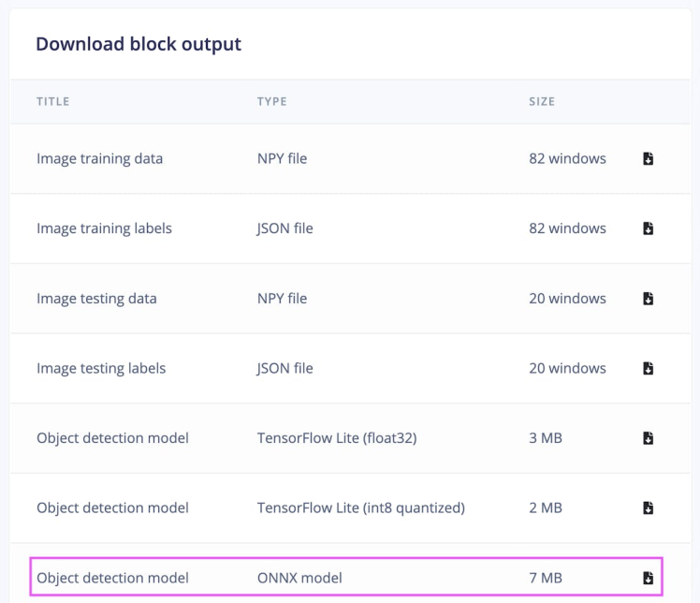Download the Image testing data NPY file

coord(648,299)
